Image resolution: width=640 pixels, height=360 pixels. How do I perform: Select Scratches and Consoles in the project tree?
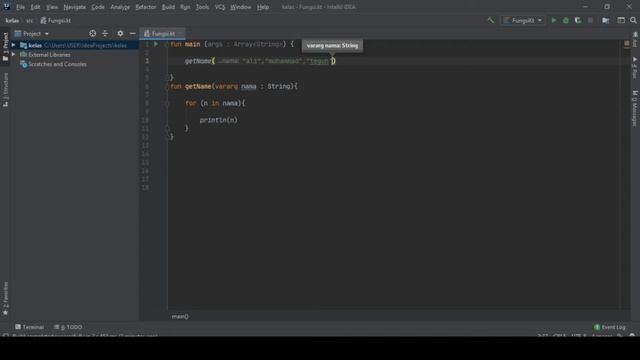coord(57,64)
